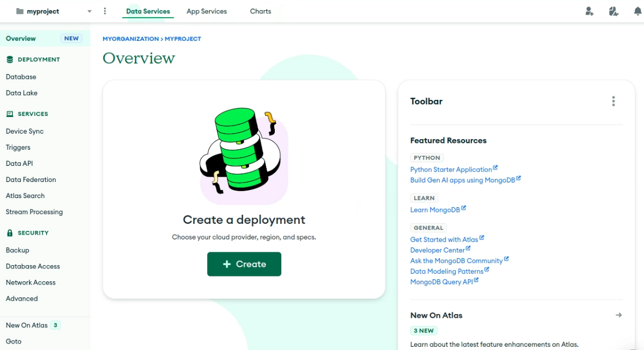The height and width of the screenshot is (350, 644).
Task: Click the PYTHON category tag
Action: [427, 158]
